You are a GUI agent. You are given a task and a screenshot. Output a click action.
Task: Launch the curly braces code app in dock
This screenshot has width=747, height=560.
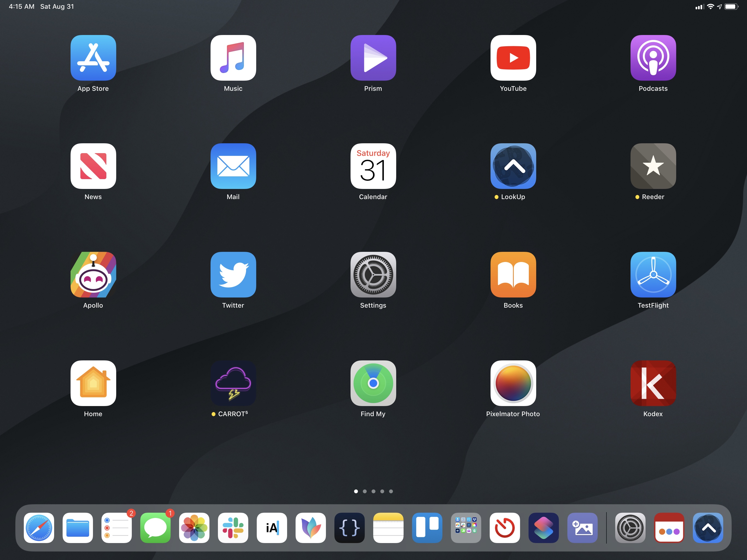click(349, 528)
